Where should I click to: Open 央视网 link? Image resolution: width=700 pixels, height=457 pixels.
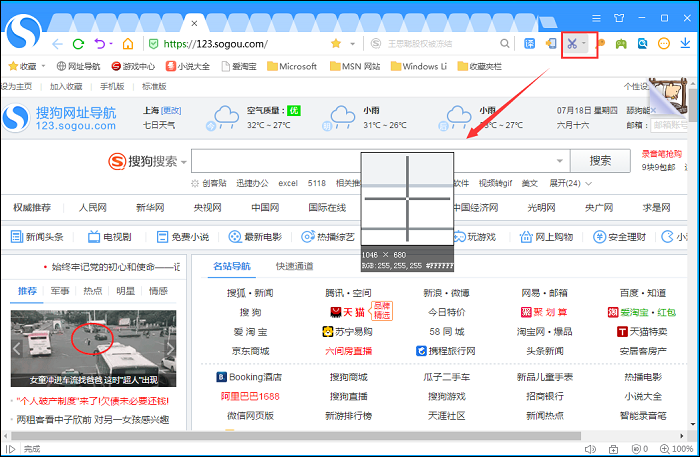coord(208,208)
